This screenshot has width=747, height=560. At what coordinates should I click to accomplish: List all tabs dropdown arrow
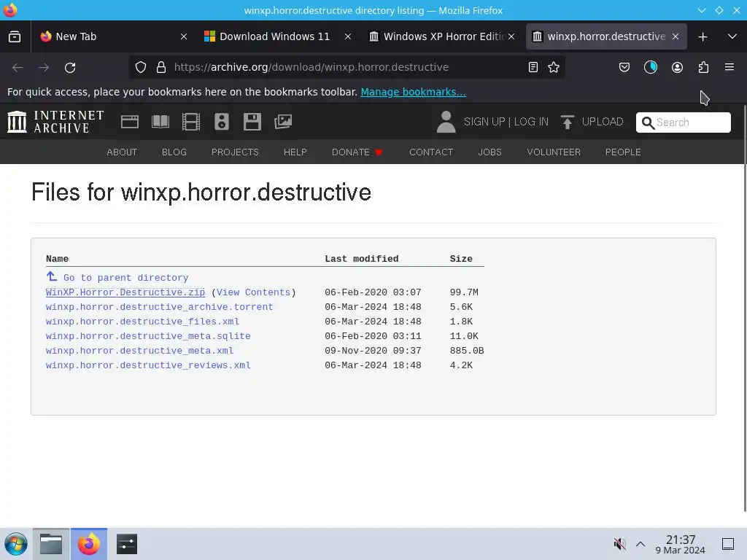pyautogui.click(x=732, y=36)
